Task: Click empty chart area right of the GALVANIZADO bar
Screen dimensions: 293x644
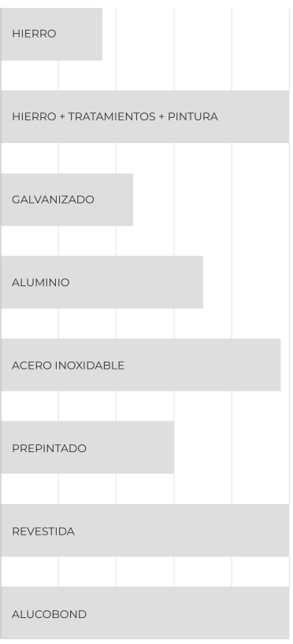Action: (x=211, y=200)
